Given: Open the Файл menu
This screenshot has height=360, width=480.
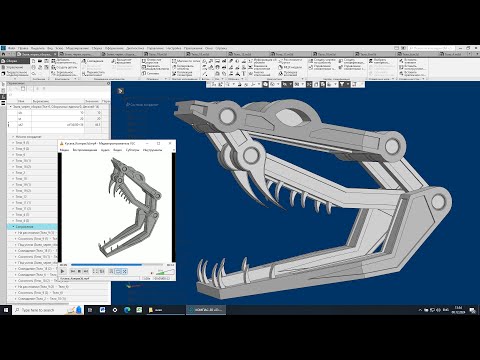Looking at the screenshot, I should [11, 48].
